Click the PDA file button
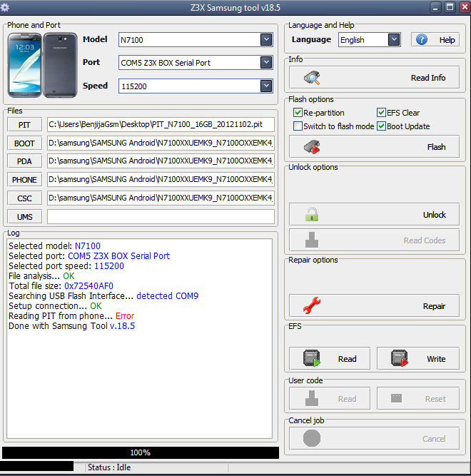 click(x=24, y=161)
